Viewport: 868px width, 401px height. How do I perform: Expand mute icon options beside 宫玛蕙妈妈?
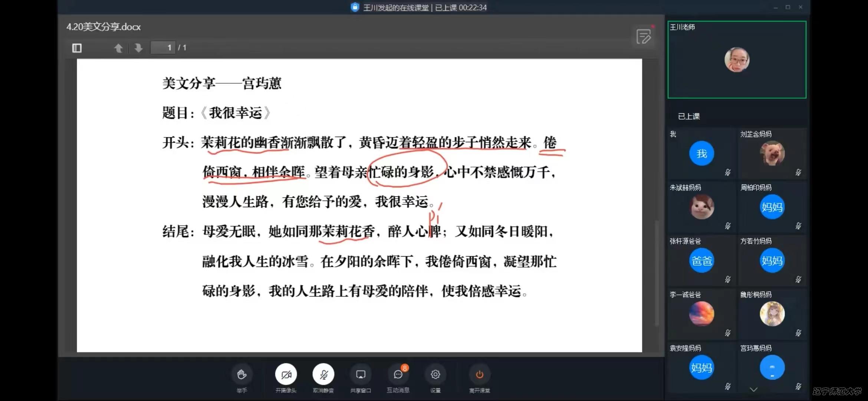coord(798,386)
